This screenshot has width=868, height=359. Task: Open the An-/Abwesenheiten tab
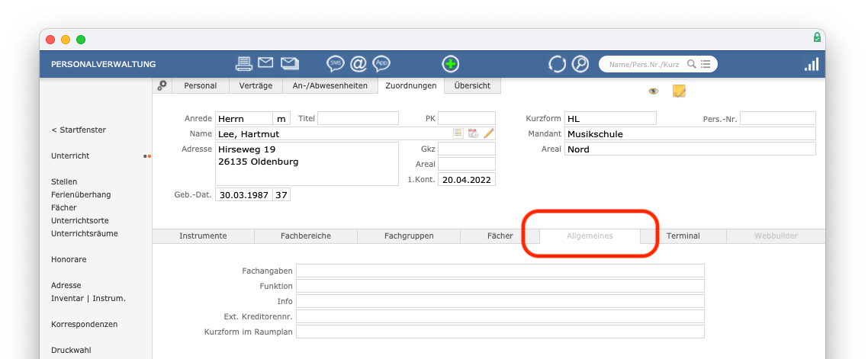pyautogui.click(x=330, y=85)
